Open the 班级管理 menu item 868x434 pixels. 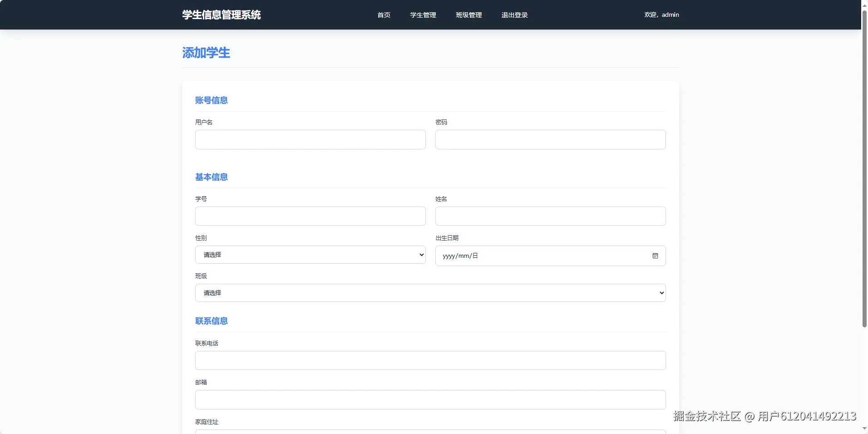pos(469,15)
